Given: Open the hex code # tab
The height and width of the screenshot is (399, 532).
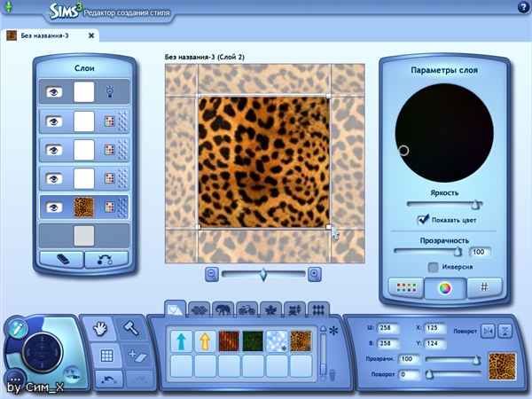Looking at the screenshot, I should coord(483,287).
